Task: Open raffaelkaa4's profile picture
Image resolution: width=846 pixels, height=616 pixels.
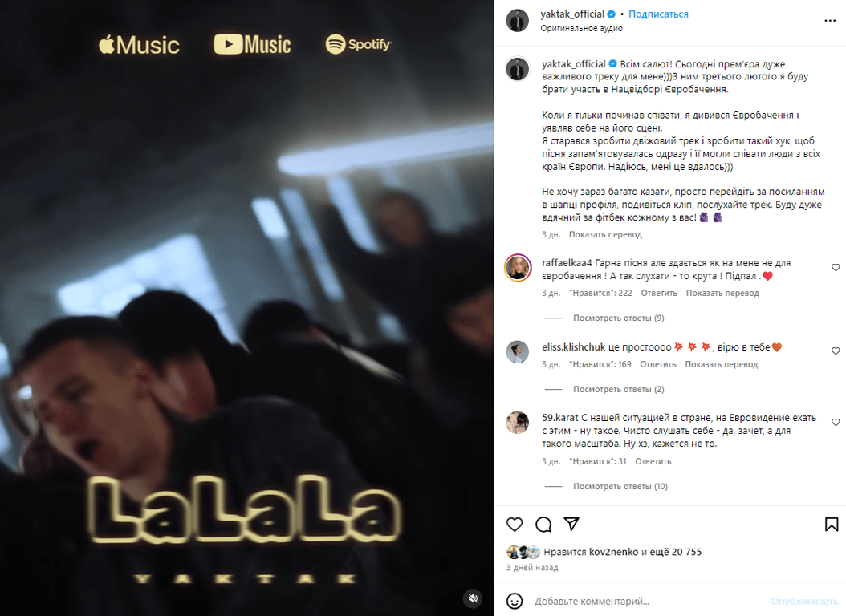Action: pyautogui.click(x=518, y=268)
